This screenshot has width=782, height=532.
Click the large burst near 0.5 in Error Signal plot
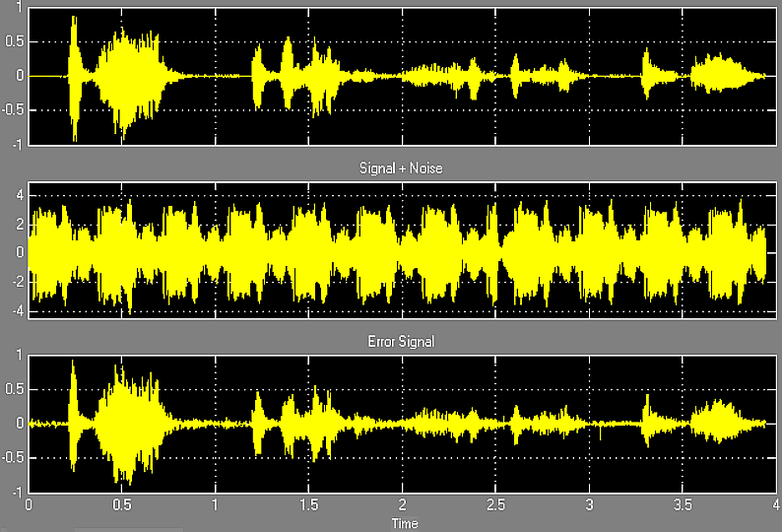(x=123, y=424)
